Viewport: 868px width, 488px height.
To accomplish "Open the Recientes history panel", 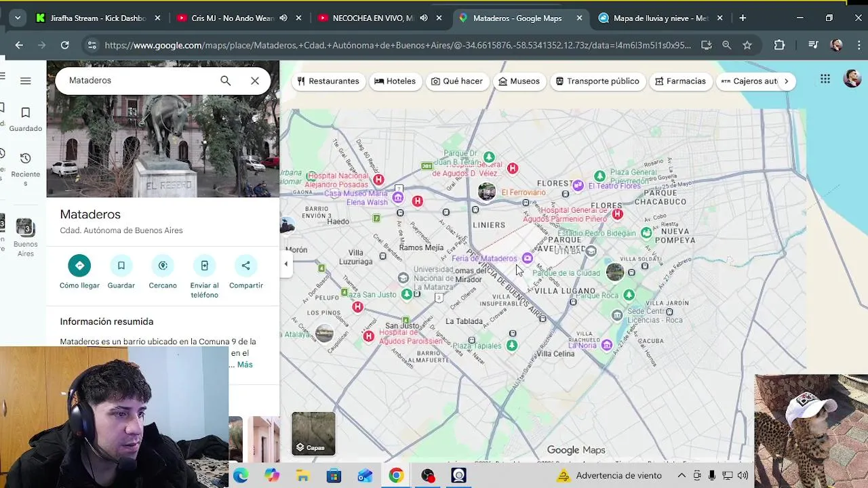I will coord(26,169).
